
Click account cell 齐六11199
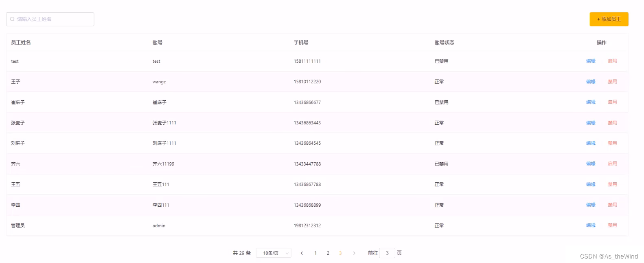coord(164,164)
